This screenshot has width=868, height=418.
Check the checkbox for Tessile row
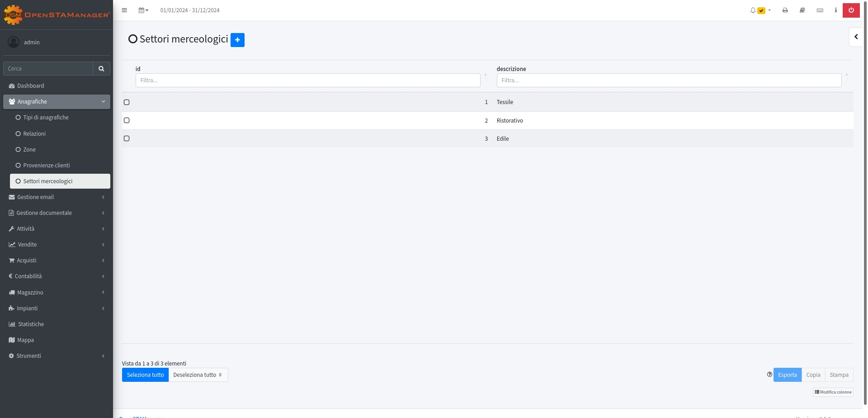click(x=127, y=102)
